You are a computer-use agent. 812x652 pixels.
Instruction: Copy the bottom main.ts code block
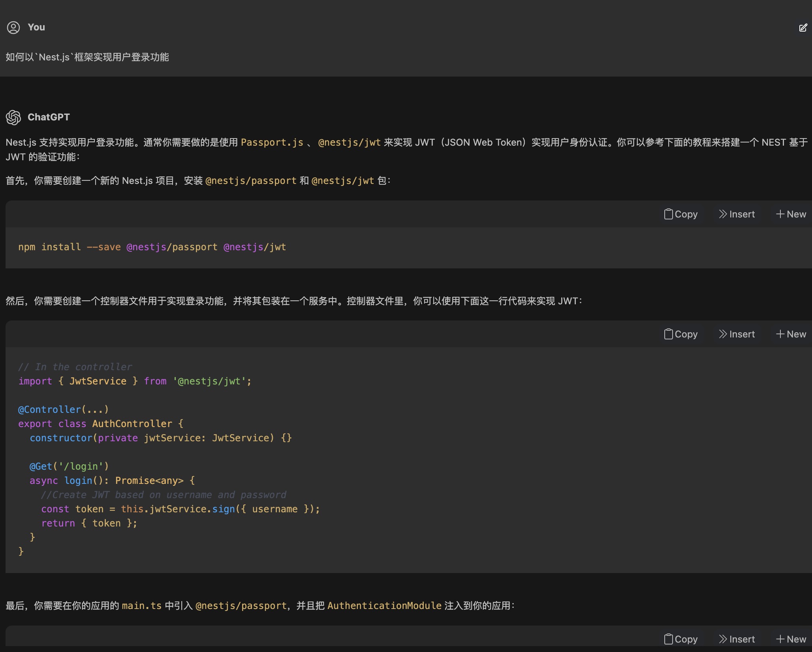coord(681,639)
